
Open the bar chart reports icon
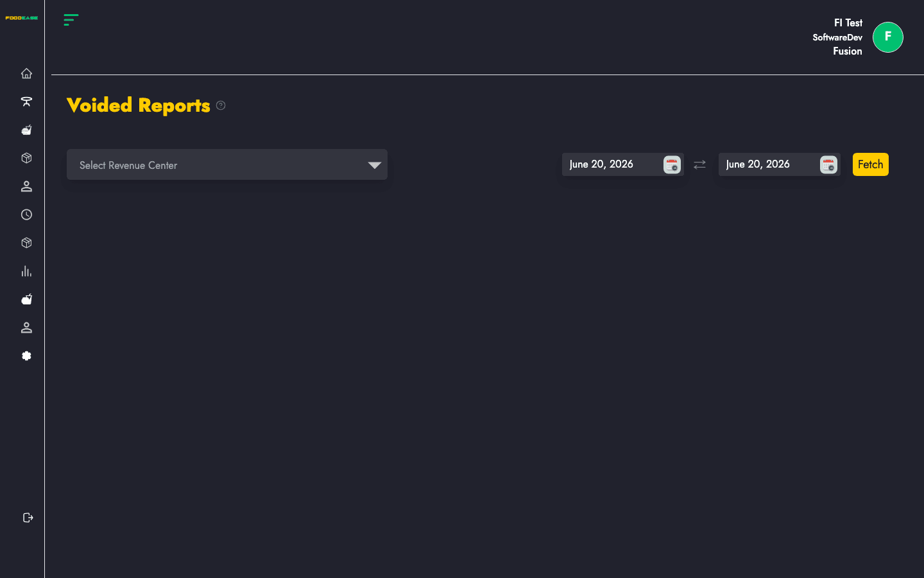pyautogui.click(x=26, y=271)
